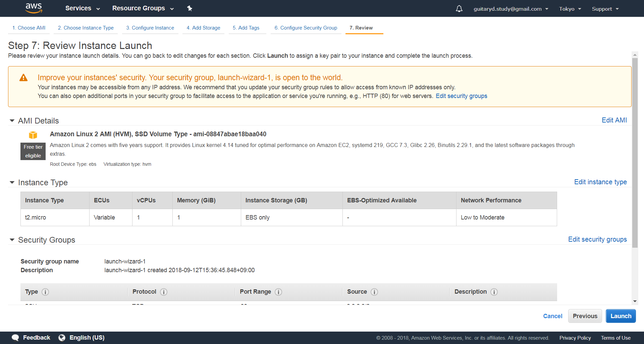Collapse the Instance Type section

point(12,183)
